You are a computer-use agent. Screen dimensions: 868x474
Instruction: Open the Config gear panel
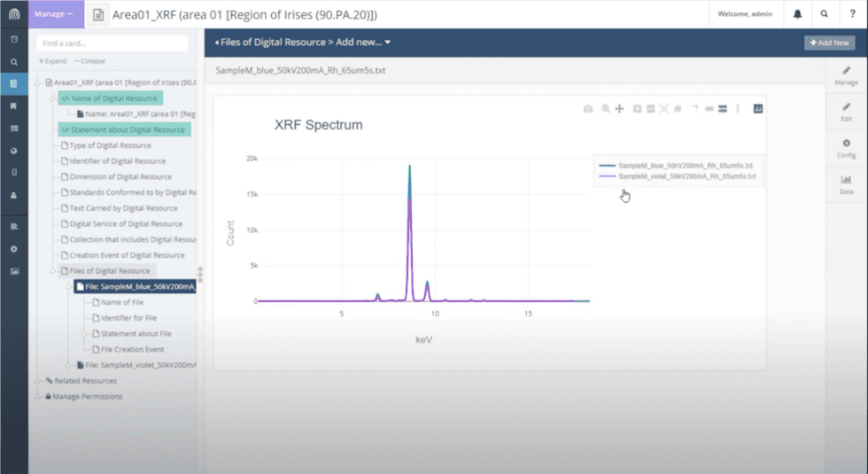[846, 147]
